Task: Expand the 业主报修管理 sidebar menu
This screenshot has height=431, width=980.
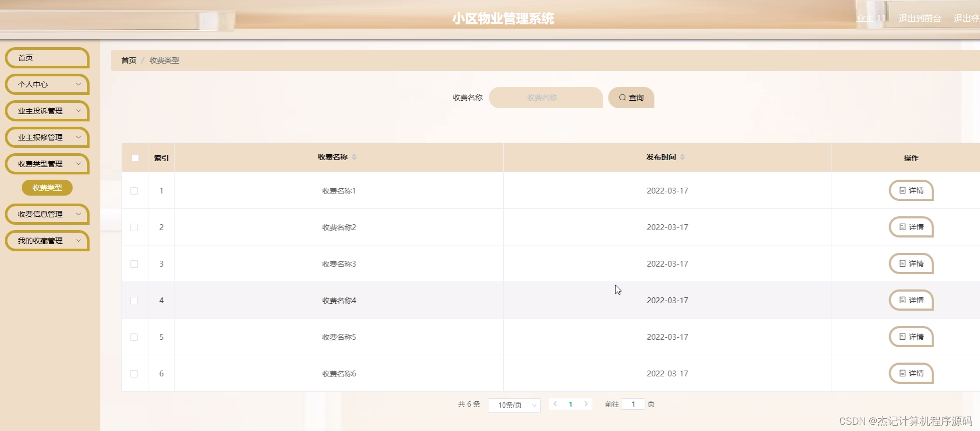Action: pyautogui.click(x=47, y=137)
